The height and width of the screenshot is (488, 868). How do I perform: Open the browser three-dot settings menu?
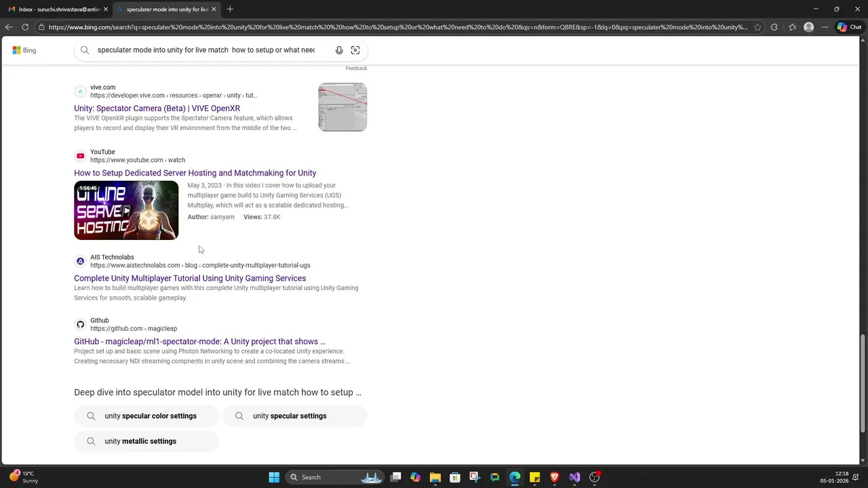click(x=825, y=27)
